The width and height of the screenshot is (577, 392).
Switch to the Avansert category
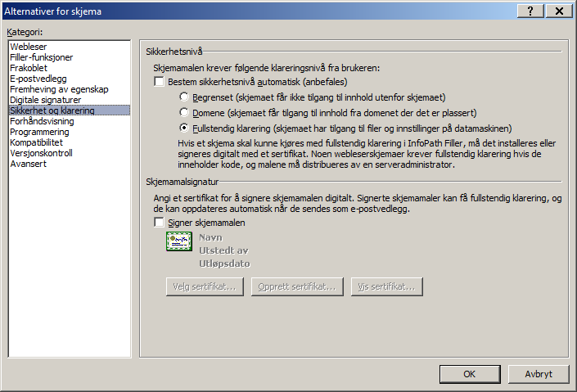[28, 164]
